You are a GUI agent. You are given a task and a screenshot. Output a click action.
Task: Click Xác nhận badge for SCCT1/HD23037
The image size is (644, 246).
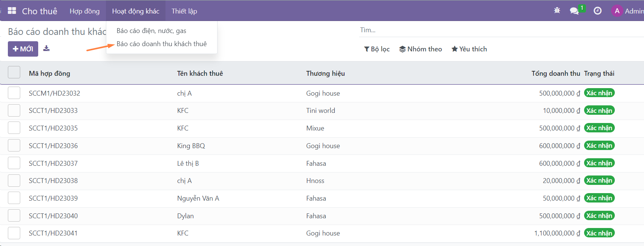599,163
